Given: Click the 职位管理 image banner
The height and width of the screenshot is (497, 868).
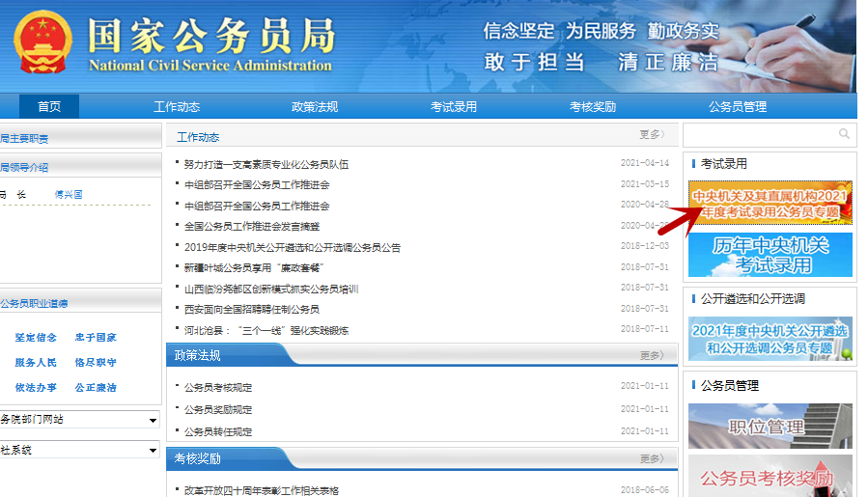Looking at the screenshot, I should coord(770,426).
